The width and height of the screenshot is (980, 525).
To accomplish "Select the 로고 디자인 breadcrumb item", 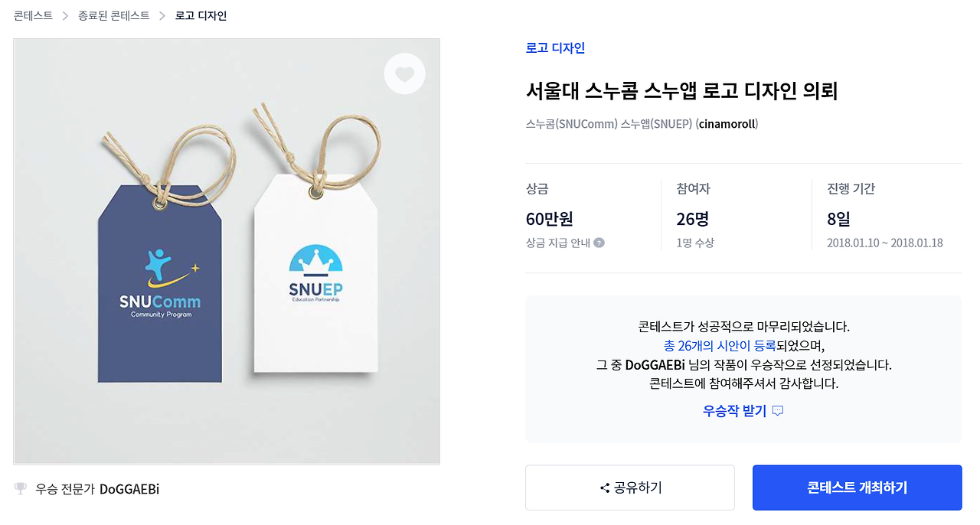I will (201, 15).
